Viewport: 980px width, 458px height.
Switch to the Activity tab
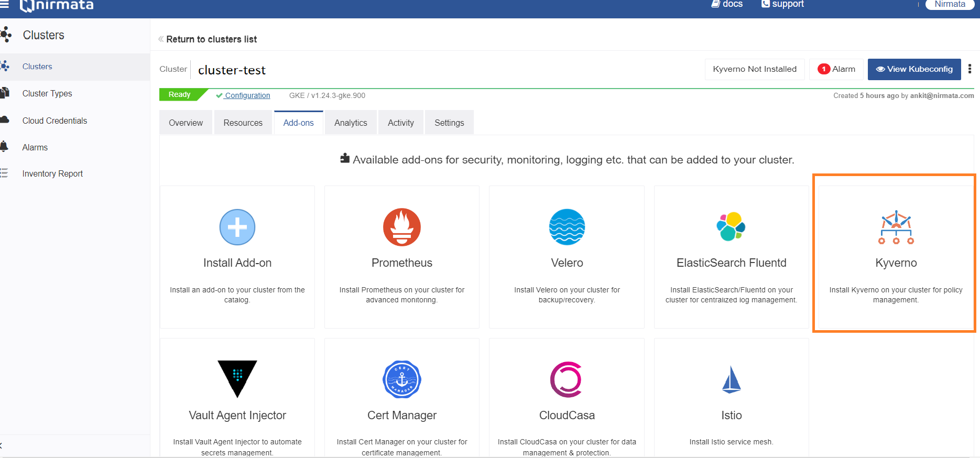click(x=400, y=123)
